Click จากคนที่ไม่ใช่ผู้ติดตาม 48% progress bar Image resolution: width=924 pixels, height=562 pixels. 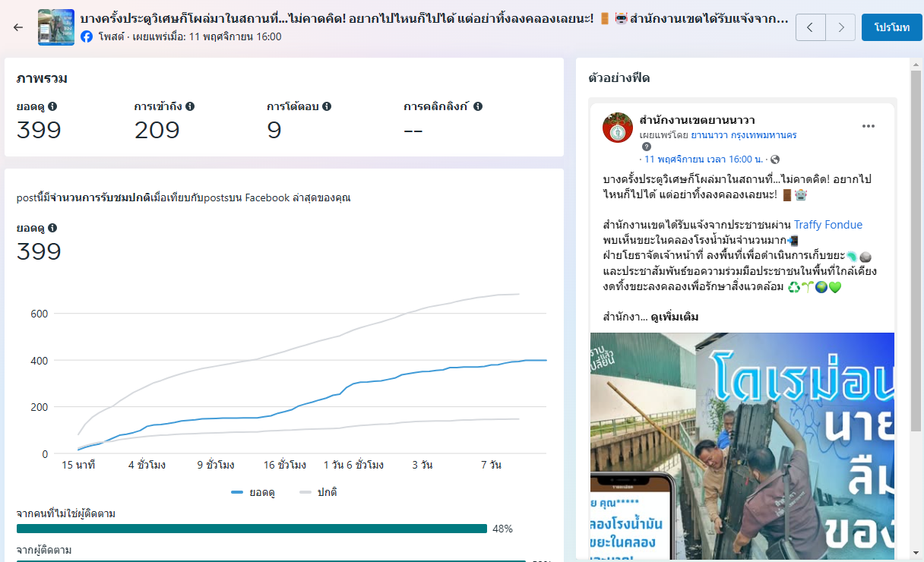pyautogui.click(x=252, y=529)
